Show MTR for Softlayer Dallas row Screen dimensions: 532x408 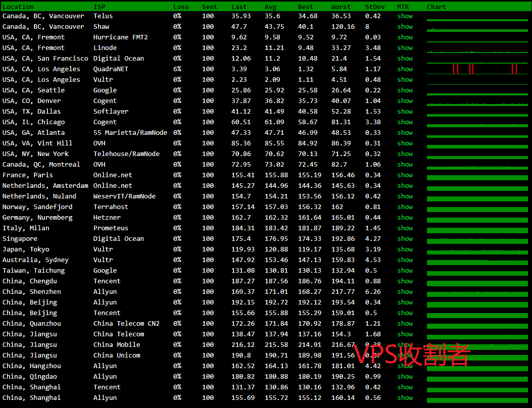405,112
